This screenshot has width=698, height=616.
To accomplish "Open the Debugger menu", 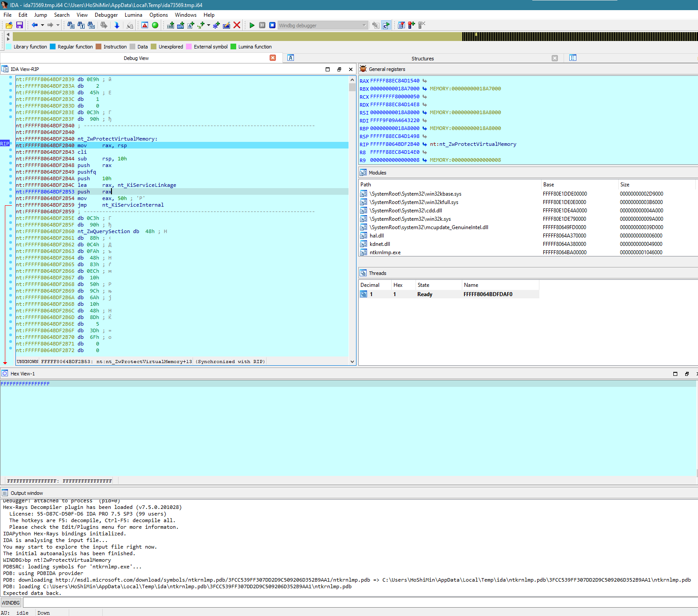I will click(x=106, y=15).
